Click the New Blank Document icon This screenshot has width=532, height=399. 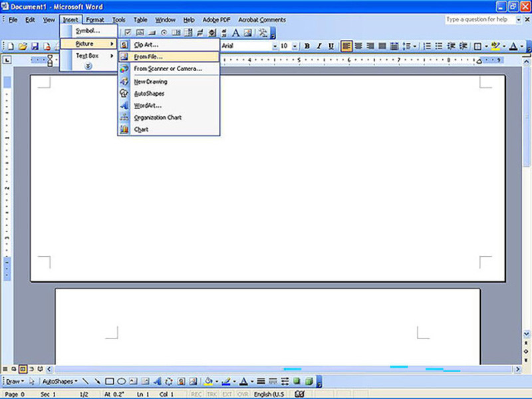[x=11, y=46]
